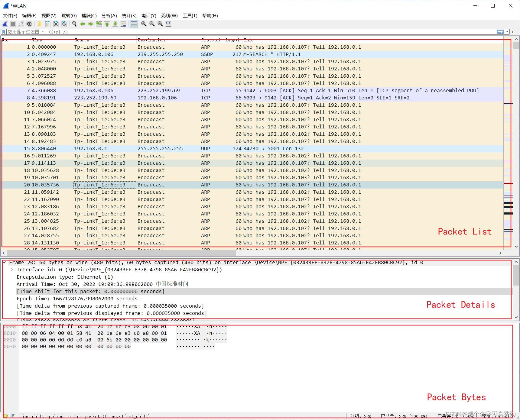The width and height of the screenshot is (520, 420).
Task: Select the Epoch Time detail line
Action: tap(77, 299)
